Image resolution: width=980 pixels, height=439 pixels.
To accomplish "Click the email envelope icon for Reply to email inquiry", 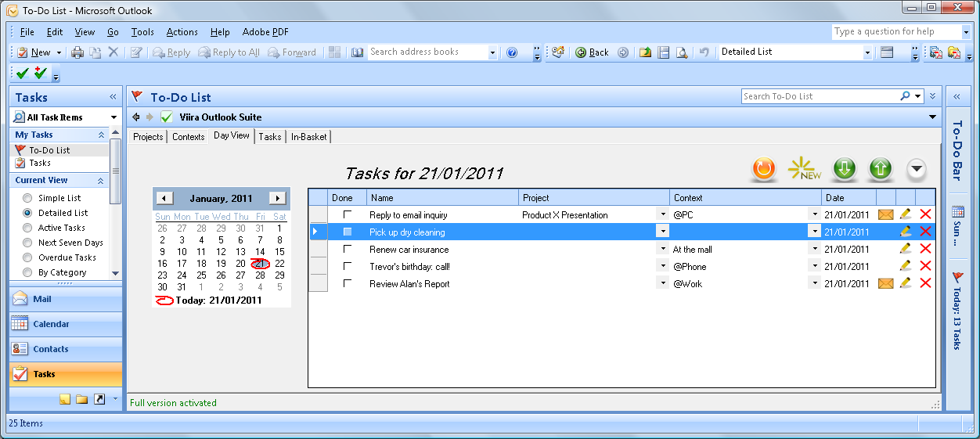I will click(x=886, y=214).
